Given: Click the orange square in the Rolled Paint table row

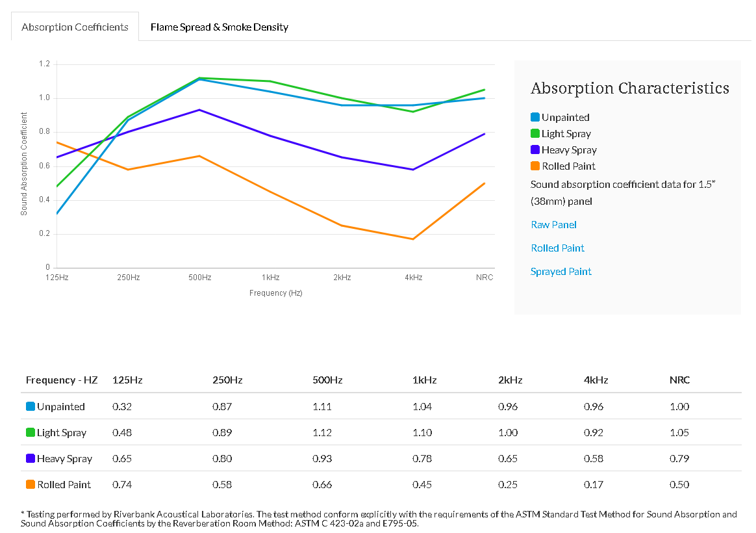Looking at the screenshot, I should click(x=31, y=485).
